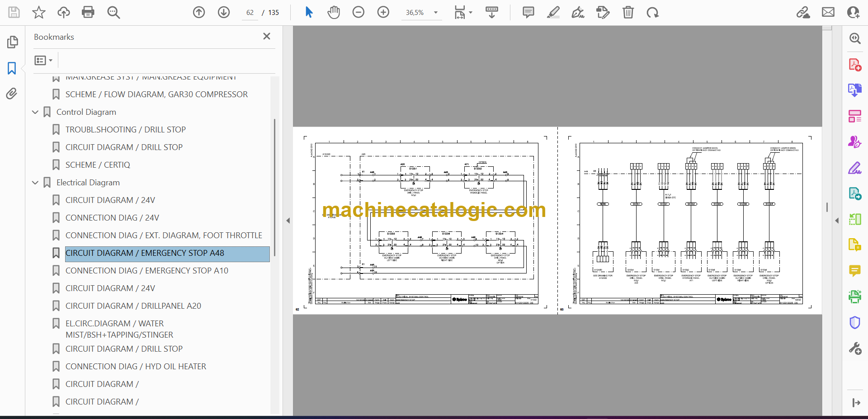The width and height of the screenshot is (868, 419).
Task: Open bookmark CONNECTION DIAG / EXT. DIAGRAM, FOOT THROTTLE
Action: click(164, 235)
